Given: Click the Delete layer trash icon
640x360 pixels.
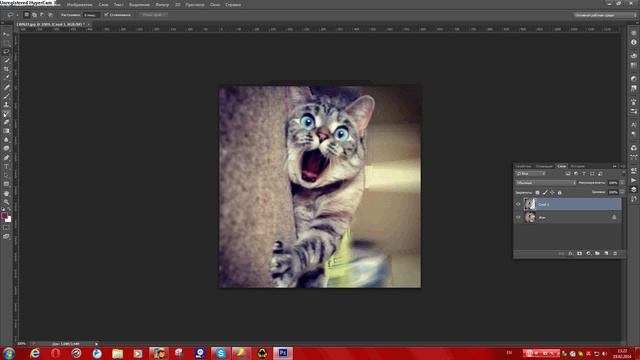Looking at the screenshot, I should (x=615, y=253).
